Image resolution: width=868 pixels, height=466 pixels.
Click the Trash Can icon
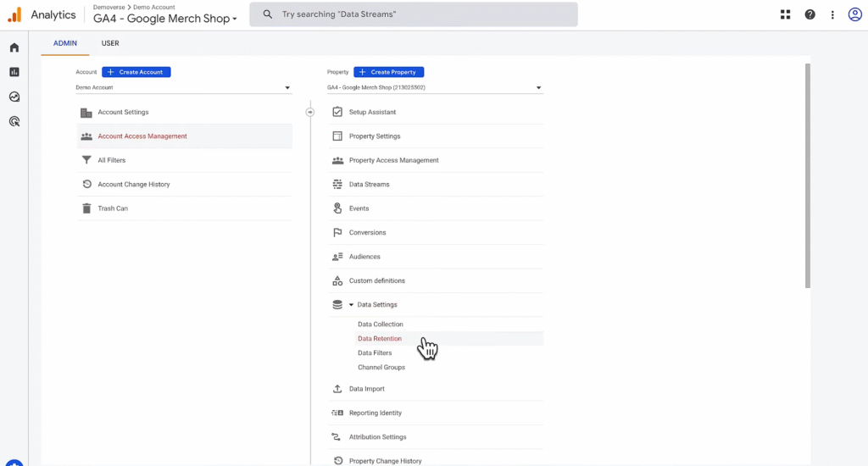click(86, 208)
